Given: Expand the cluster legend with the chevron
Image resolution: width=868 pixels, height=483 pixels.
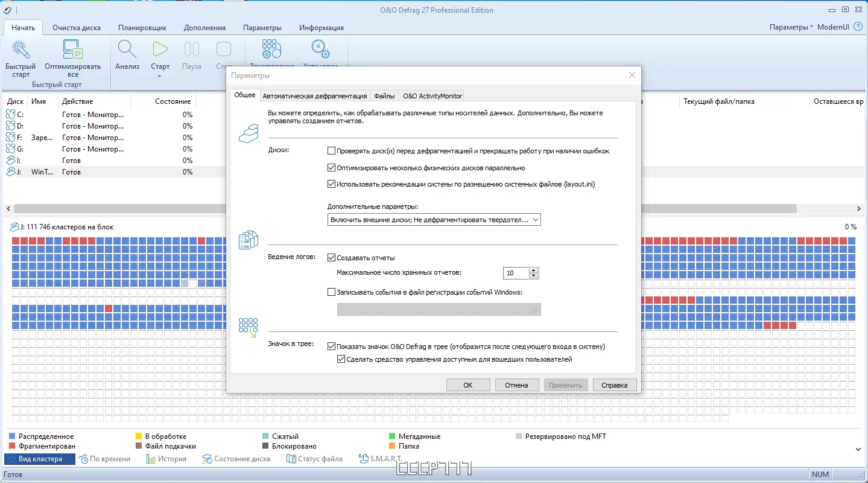Looking at the screenshot, I should click(x=858, y=449).
